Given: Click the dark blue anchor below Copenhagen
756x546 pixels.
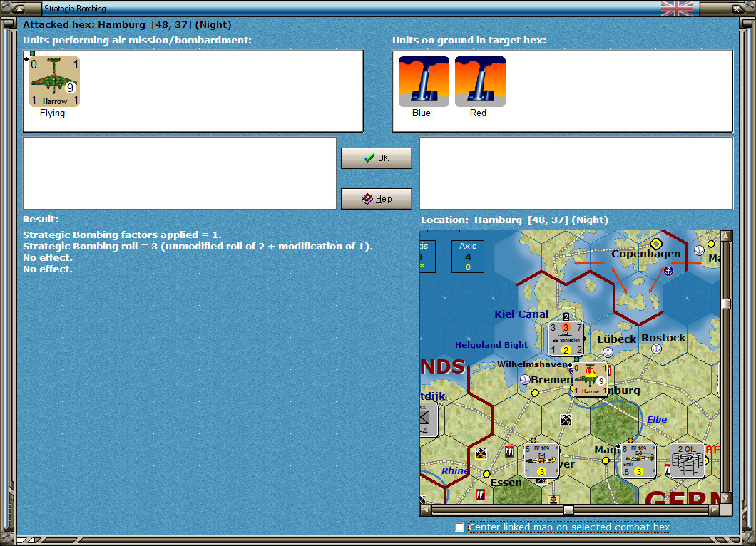Looking at the screenshot, I should click(x=668, y=272).
